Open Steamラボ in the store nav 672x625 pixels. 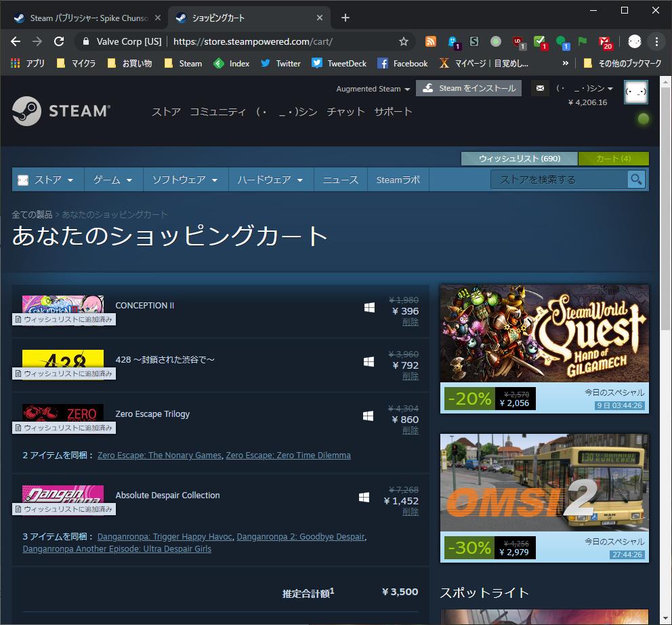tap(398, 180)
